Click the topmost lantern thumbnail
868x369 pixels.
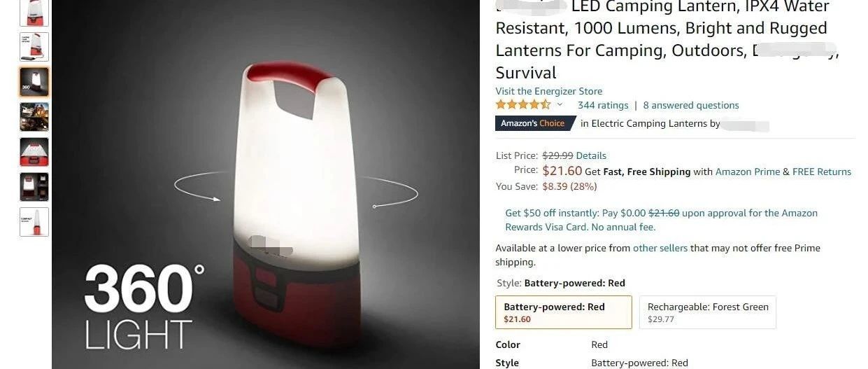click(x=34, y=13)
